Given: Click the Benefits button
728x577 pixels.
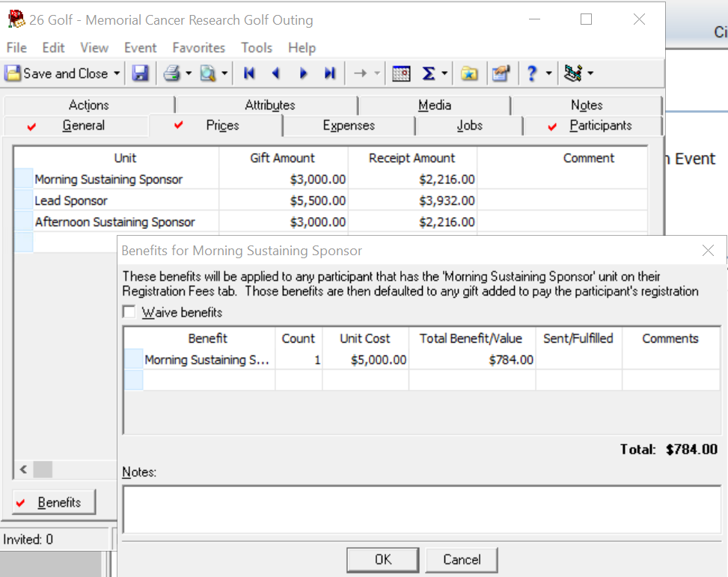Looking at the screenshot, I should 54,502.
